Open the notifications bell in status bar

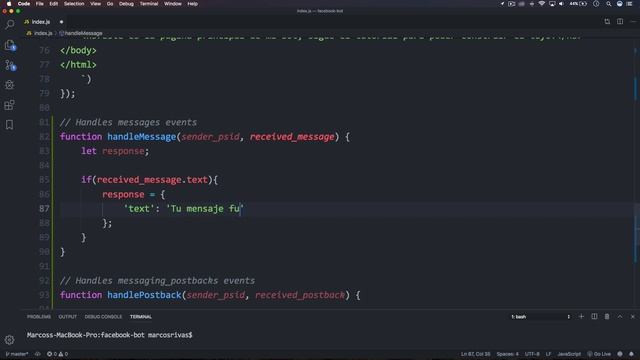click(631, 354)
